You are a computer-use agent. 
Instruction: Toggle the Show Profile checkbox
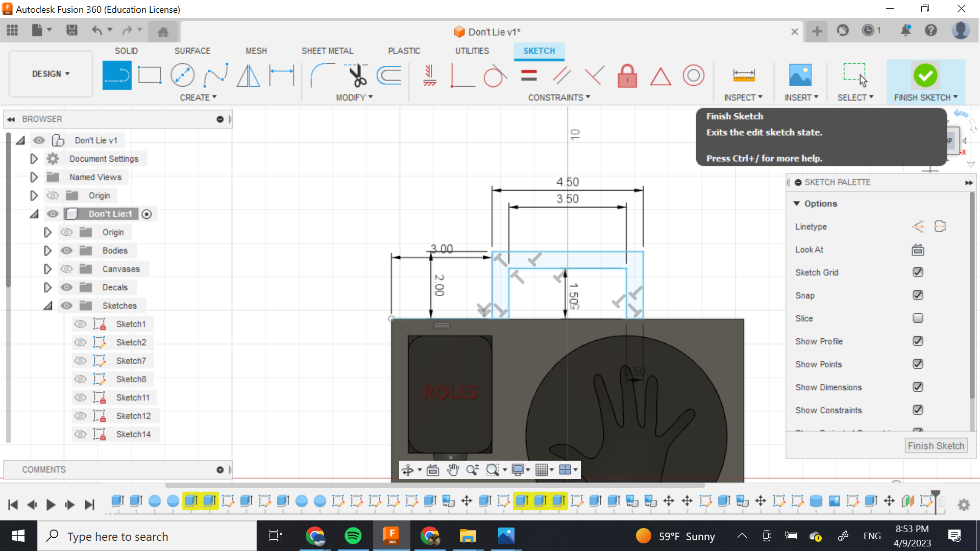click(918, 341)
